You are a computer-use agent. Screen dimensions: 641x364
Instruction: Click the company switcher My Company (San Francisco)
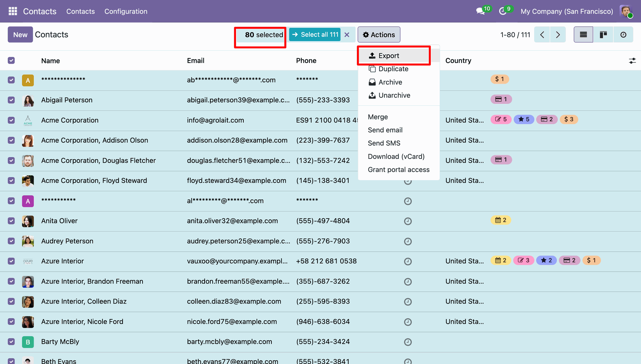click(x=567, y=11)
